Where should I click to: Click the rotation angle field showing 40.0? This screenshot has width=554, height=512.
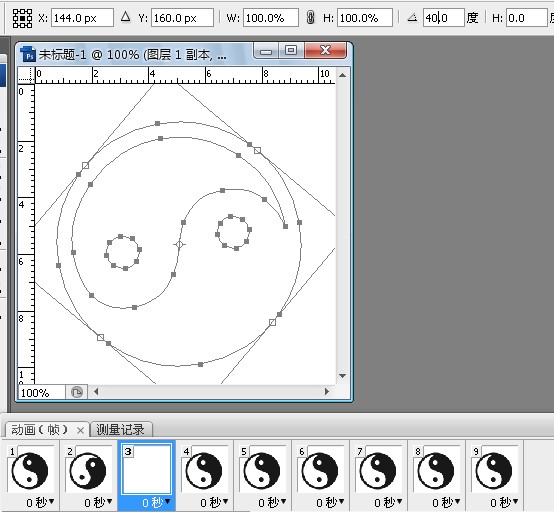pyautogui.click(x=443, y=18)
